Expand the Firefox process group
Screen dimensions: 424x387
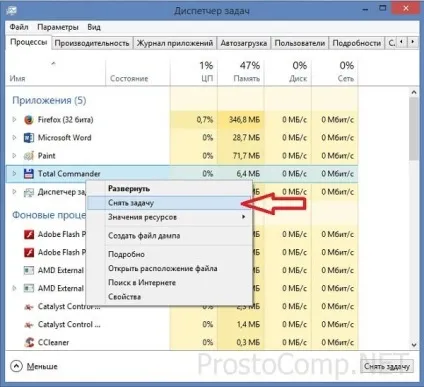(14, 119)
